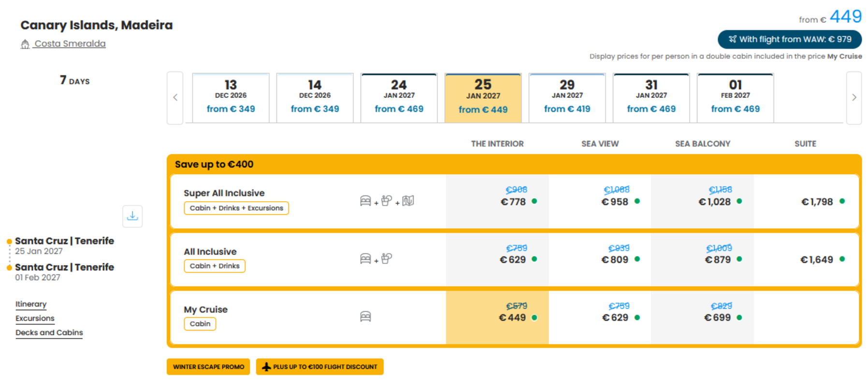Click the Sea View column header

click(x=600, y=144)
